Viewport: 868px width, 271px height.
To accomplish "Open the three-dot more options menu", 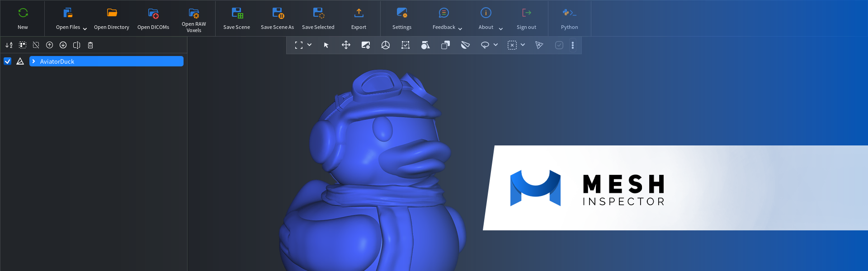I will point(573,45).
